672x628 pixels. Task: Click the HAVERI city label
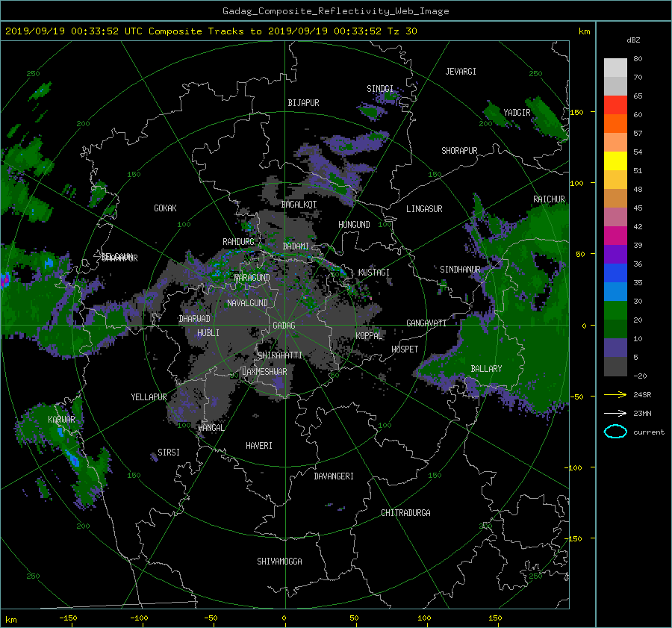259,446
